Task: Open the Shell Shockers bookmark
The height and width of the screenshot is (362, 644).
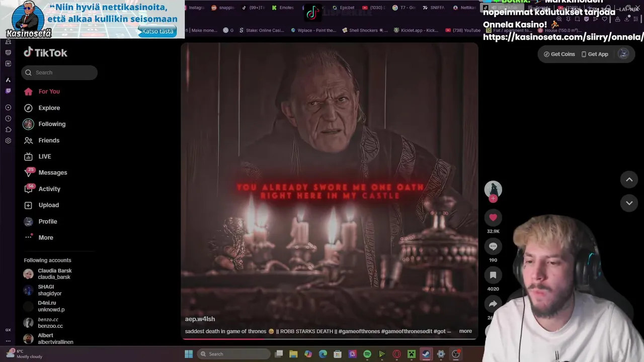Action: [x=365, y=30]
